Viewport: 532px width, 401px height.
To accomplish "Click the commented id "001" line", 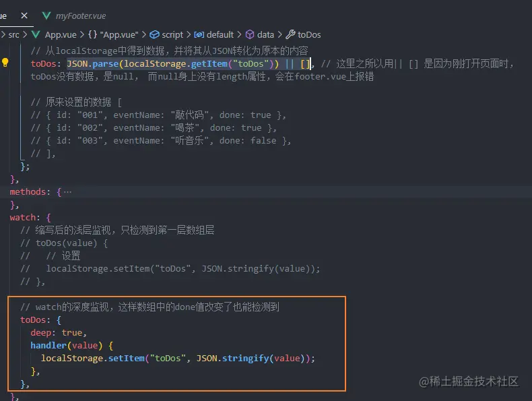I will click(x=158, y=115).
